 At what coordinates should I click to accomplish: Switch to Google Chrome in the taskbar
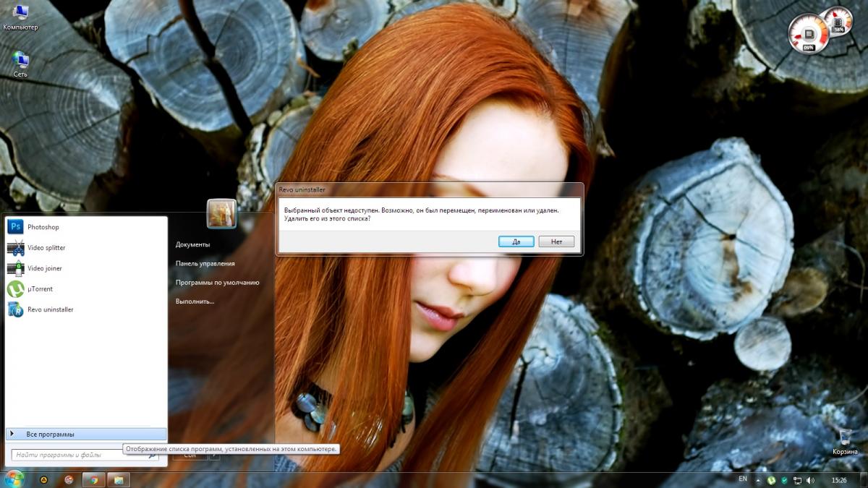click(x=93, y=479)
